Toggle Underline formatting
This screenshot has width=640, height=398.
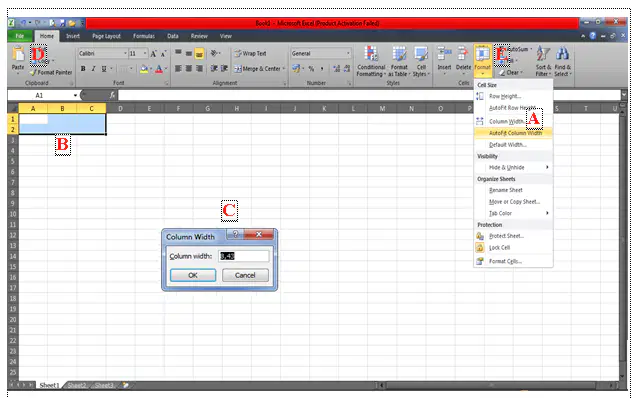(104, 69)
